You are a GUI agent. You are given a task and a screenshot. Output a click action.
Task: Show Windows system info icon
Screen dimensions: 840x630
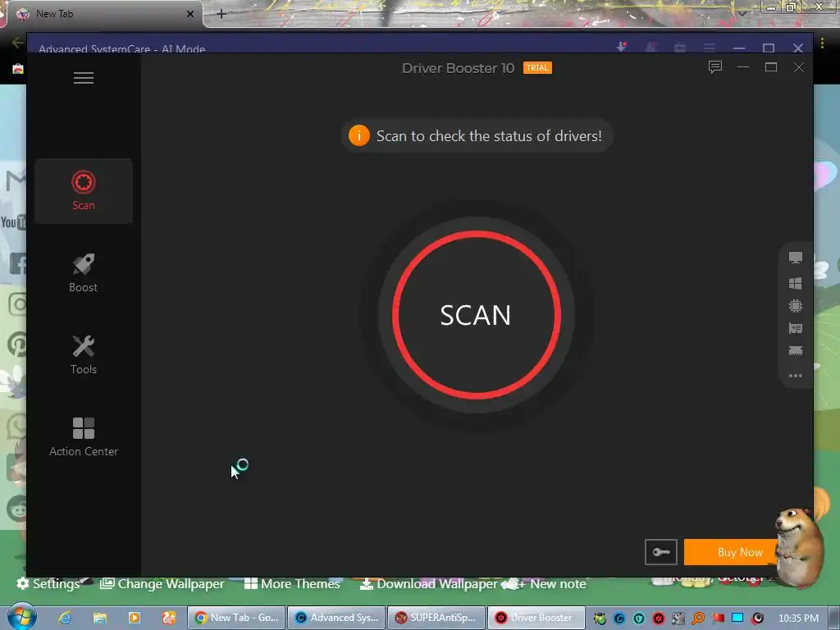[x=796, y=283]
